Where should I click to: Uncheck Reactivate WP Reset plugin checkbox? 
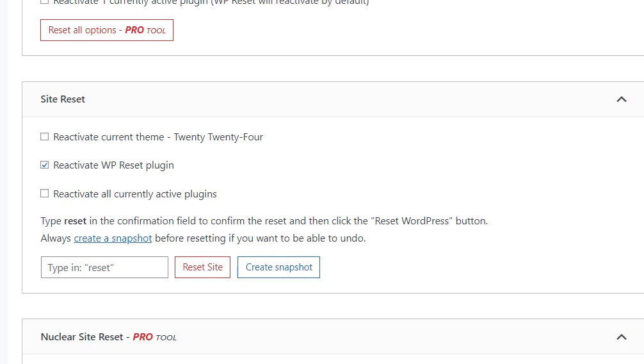44,165
